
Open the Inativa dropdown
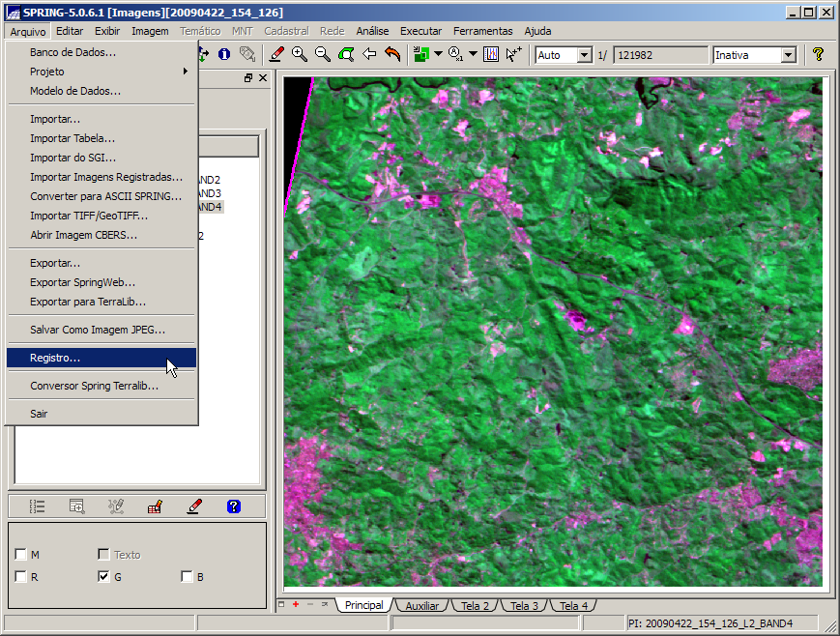point(788,55)
